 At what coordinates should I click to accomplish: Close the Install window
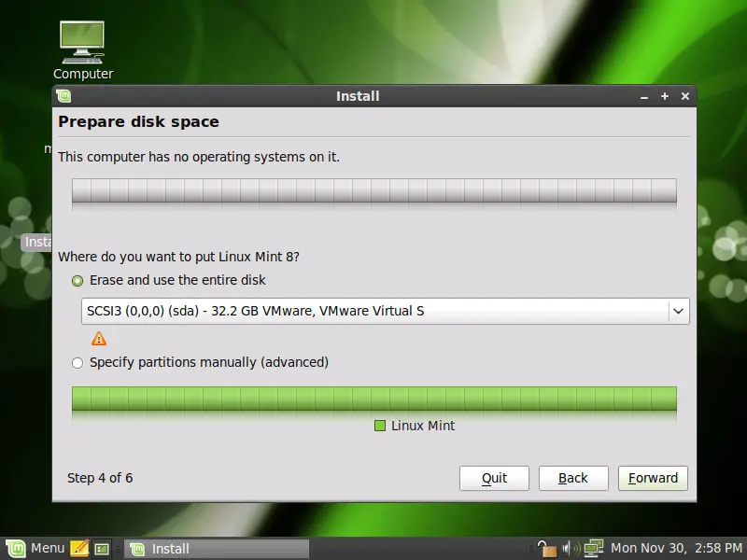(x=685, y=96)
